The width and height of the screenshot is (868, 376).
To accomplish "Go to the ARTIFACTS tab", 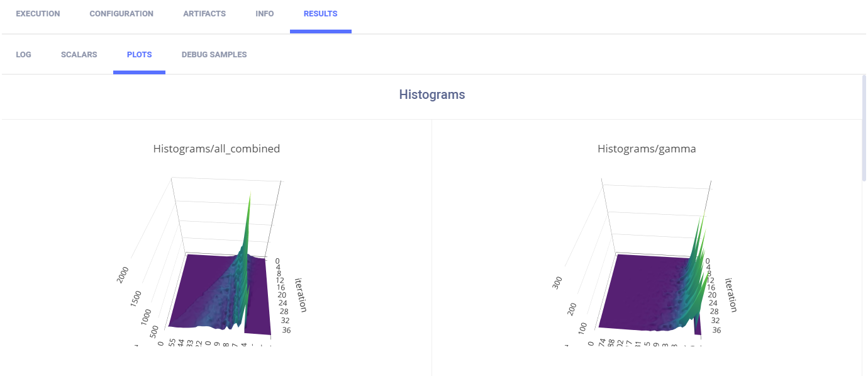I will [204, 14].
